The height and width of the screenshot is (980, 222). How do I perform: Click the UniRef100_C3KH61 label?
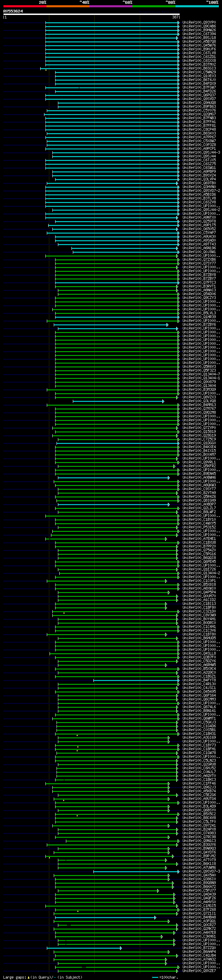pyautogui.click(x=199, y=936)
